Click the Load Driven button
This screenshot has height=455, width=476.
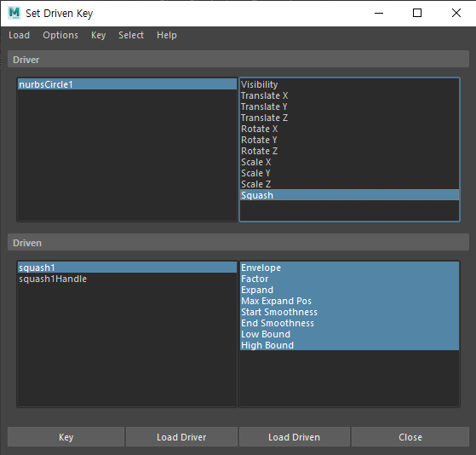tap(294, 437)
